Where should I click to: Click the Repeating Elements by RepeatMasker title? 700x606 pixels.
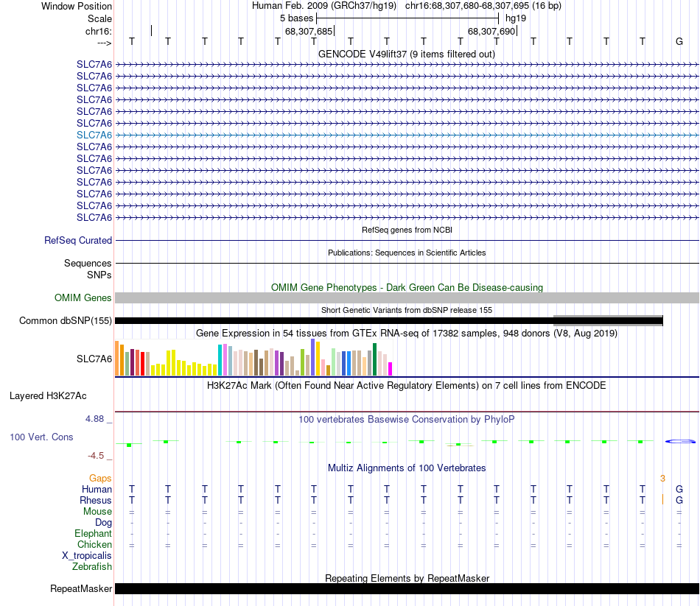407,578
